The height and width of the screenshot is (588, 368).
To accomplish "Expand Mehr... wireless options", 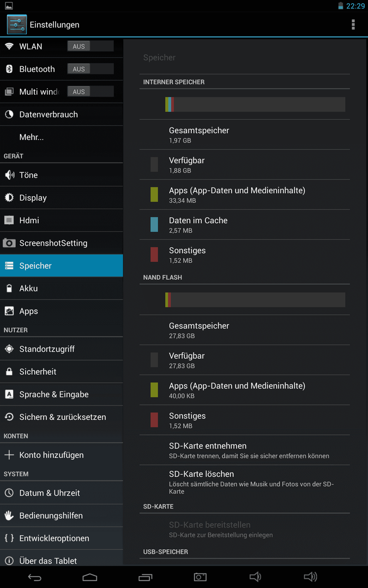I will pyautogui.click(x=62, y=137).
